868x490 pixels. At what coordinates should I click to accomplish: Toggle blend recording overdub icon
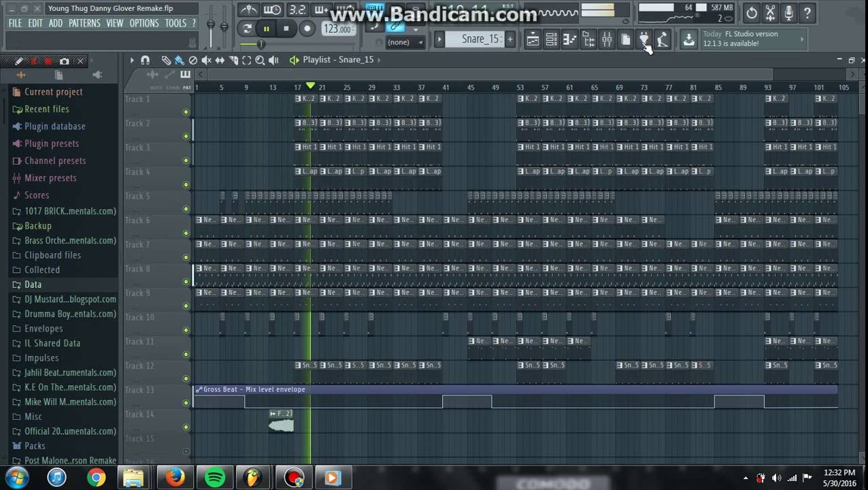coord(321,10)
